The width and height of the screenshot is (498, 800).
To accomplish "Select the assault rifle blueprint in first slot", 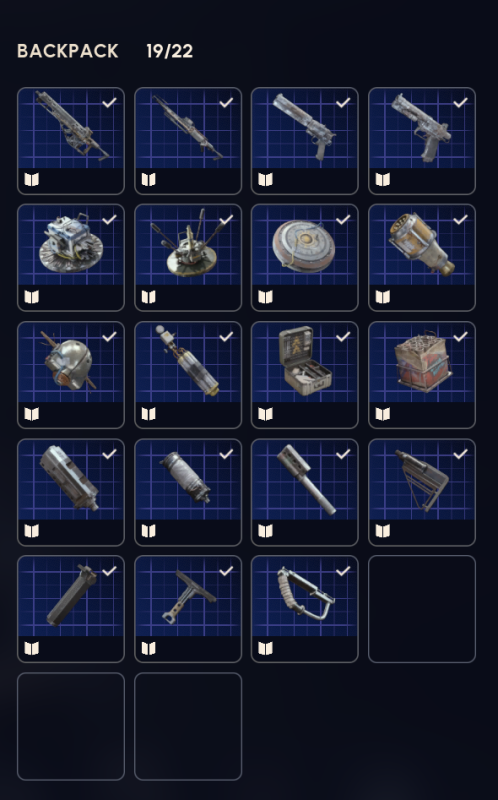I will click(x=71, y=141).
